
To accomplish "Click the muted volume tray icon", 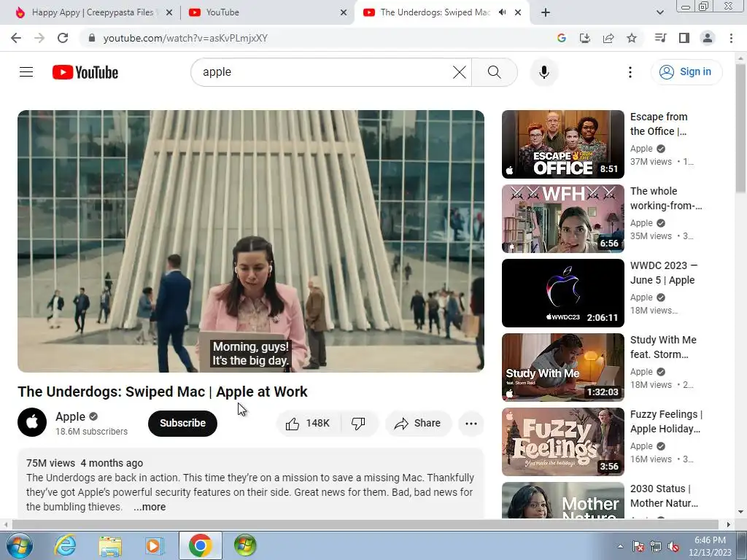I will [x=673, y=546].
